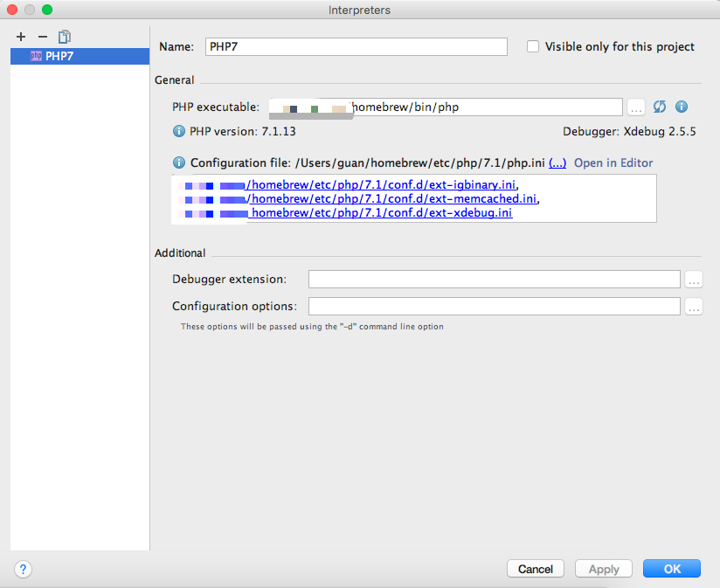The image size is (720, 588).
Task: Click the 'Debugger: Xdebug 2.5.5' text
Action: (629, 131)
